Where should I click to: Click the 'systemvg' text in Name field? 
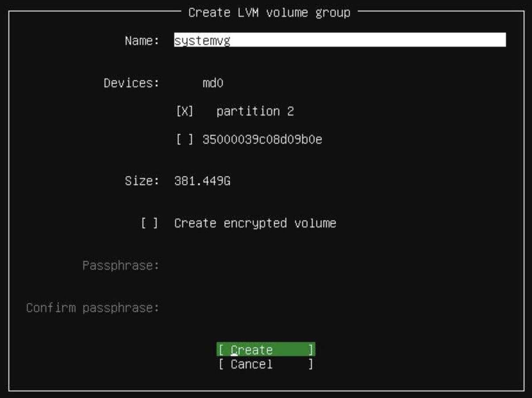pos(202,41)
